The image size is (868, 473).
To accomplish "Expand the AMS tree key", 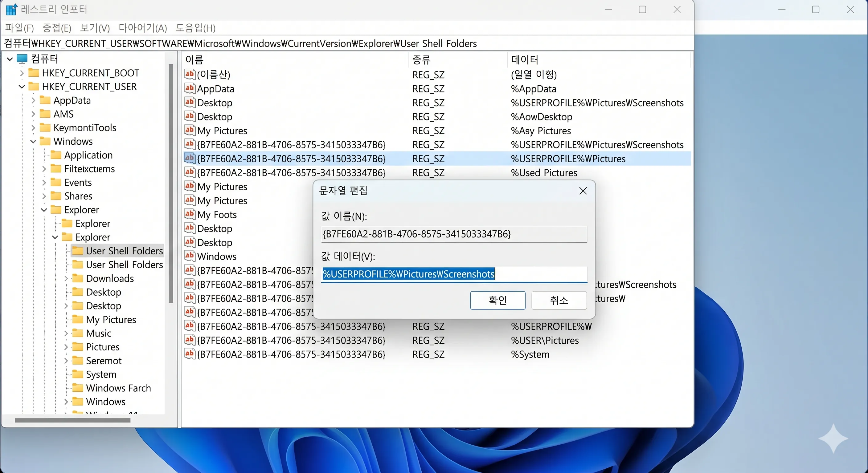I will tap(33, 114).
